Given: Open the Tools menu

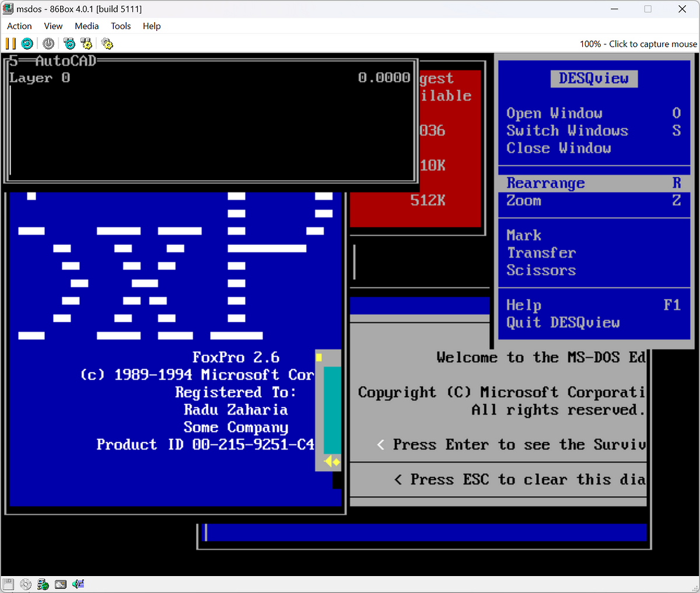Looking at the screenshot, I should coord(121,26).
